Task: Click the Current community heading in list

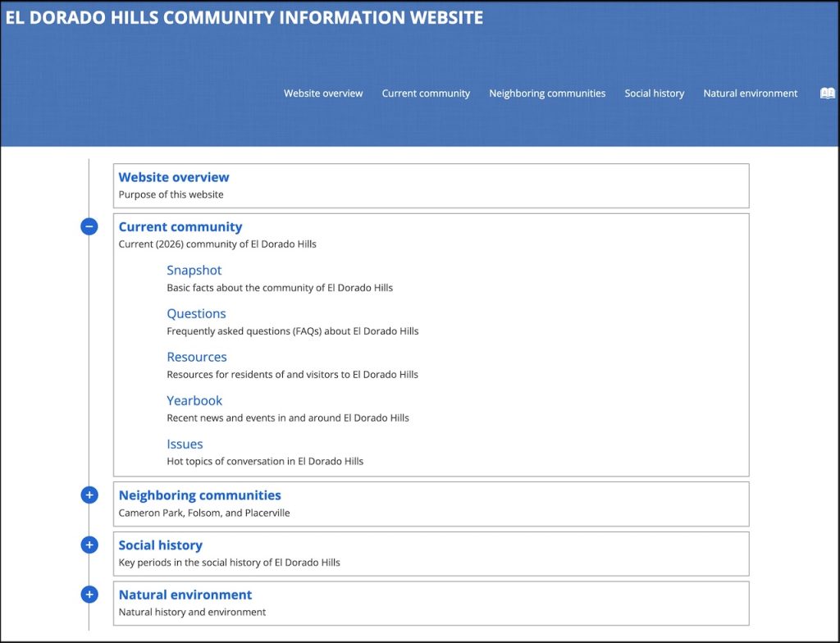Action: (x=180, y=227)
